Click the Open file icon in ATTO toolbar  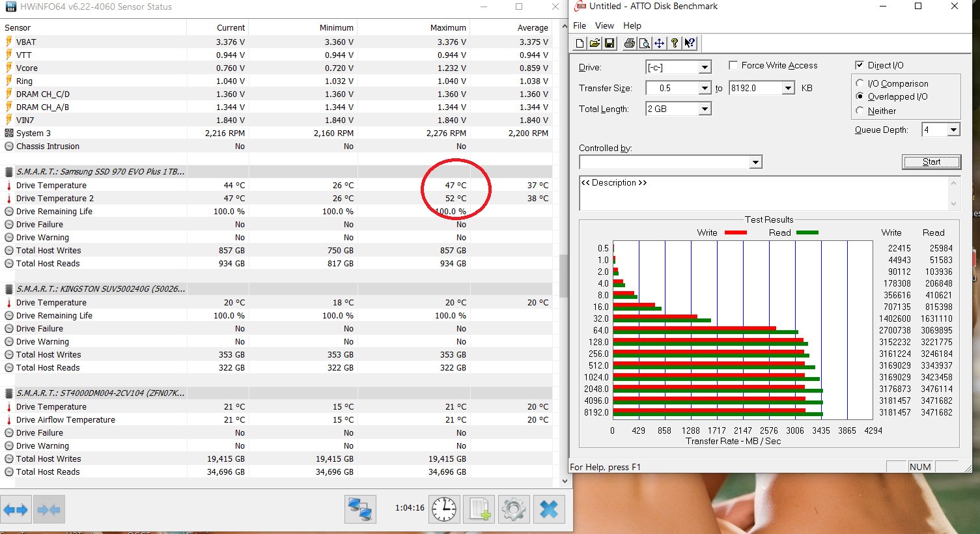click(x=595, y=43)
